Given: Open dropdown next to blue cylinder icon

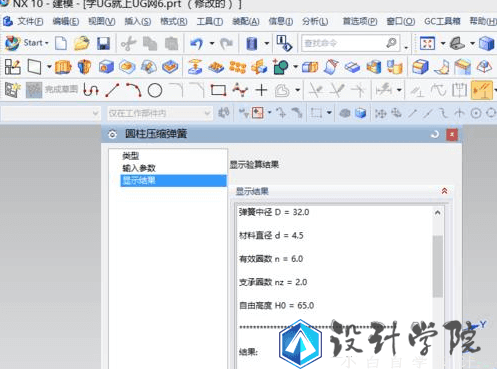Looking at the screenshot, I should [267, 43].
